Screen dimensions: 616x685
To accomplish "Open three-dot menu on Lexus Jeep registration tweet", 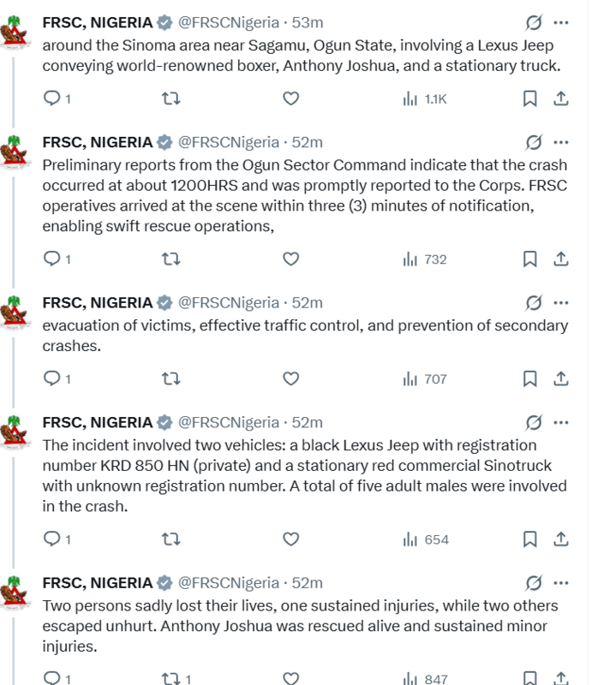I will tap(561, 422).
